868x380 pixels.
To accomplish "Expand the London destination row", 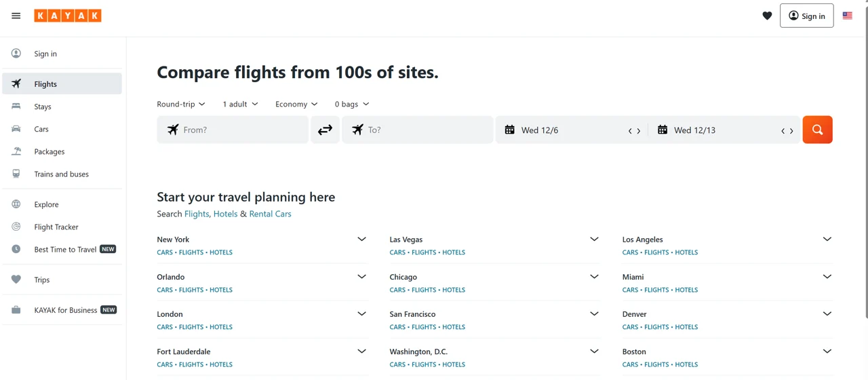I will [x=361, y=313].
